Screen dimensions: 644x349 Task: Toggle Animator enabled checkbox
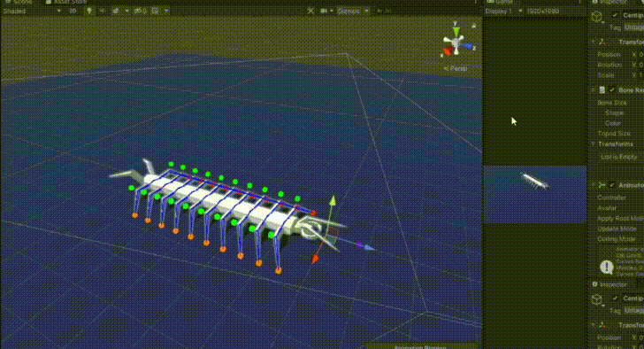click(612, 185)
